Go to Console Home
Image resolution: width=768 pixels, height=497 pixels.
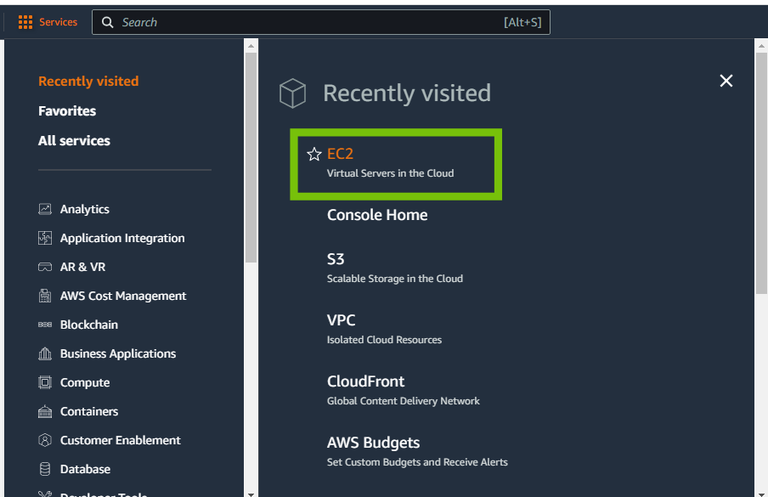[x=377, y=215]
